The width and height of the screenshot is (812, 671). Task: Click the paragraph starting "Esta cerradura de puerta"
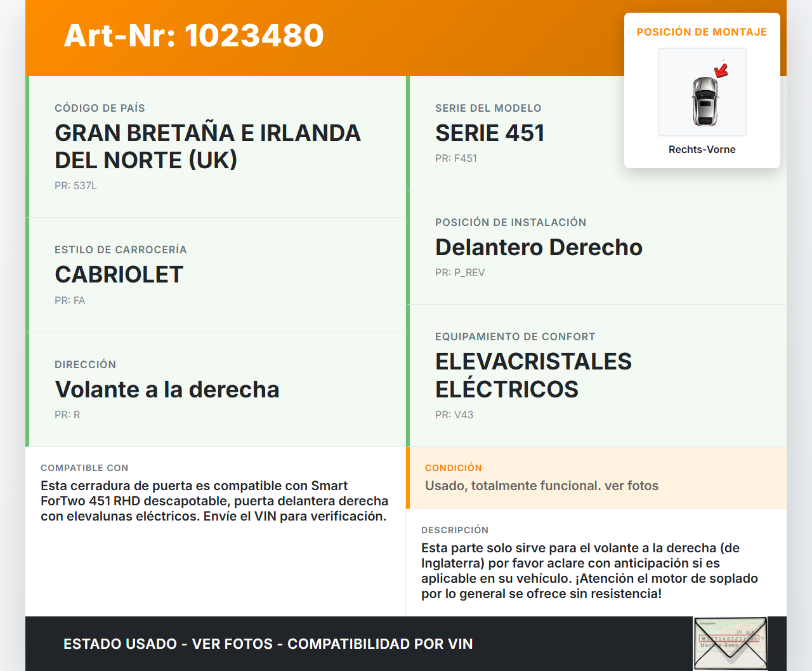[214, 501]
